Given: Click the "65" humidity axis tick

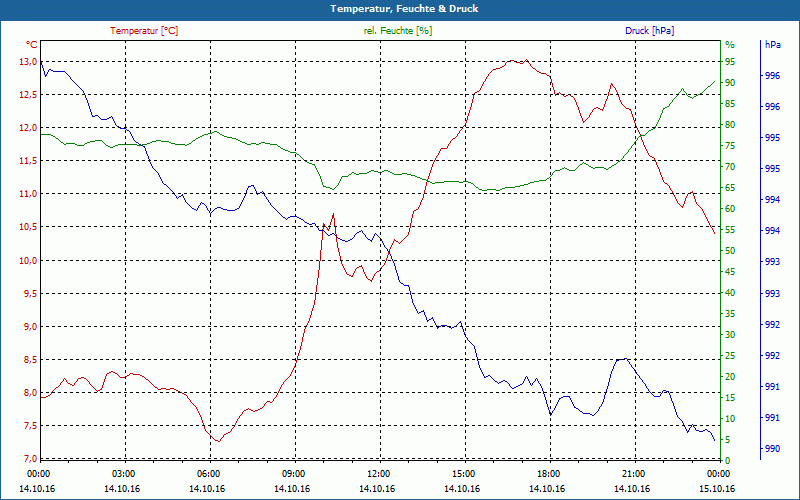Looking at the screenshot, I should 730,188.
